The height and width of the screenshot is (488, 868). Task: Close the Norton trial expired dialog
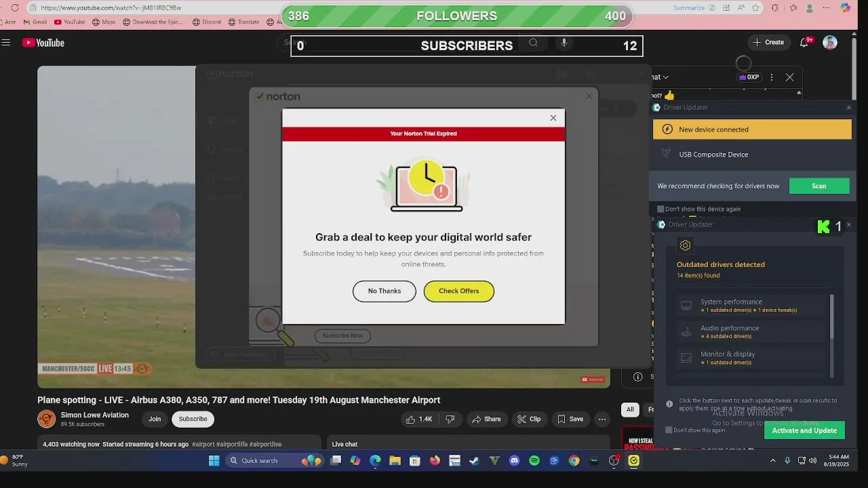[553, 118]
